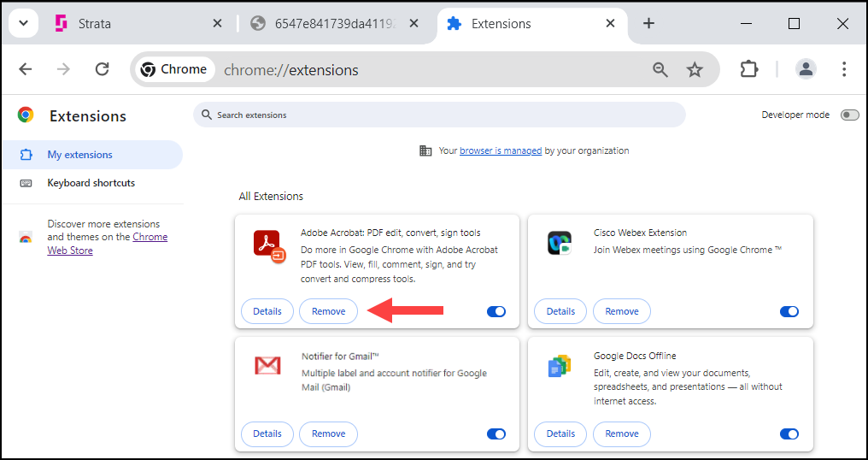Open the Chrome three-dot menu
The height and width of the screenshot is (460, 868).
point(843,69)
